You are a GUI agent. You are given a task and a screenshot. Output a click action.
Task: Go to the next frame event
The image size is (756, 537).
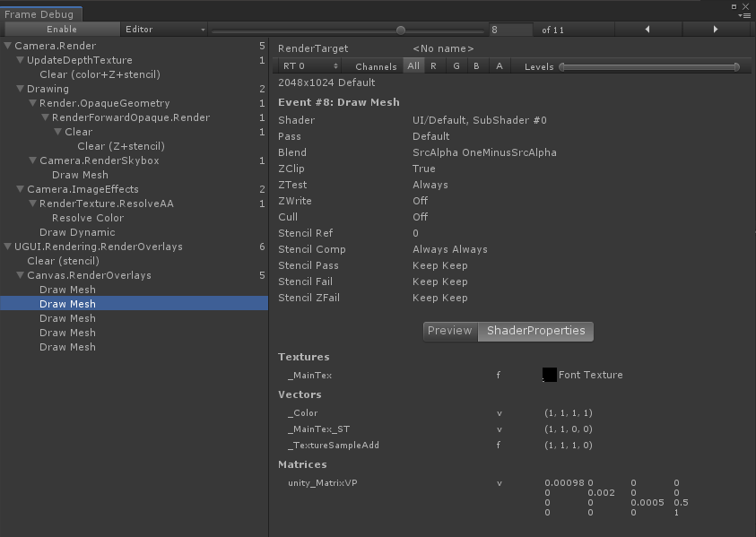715,30
